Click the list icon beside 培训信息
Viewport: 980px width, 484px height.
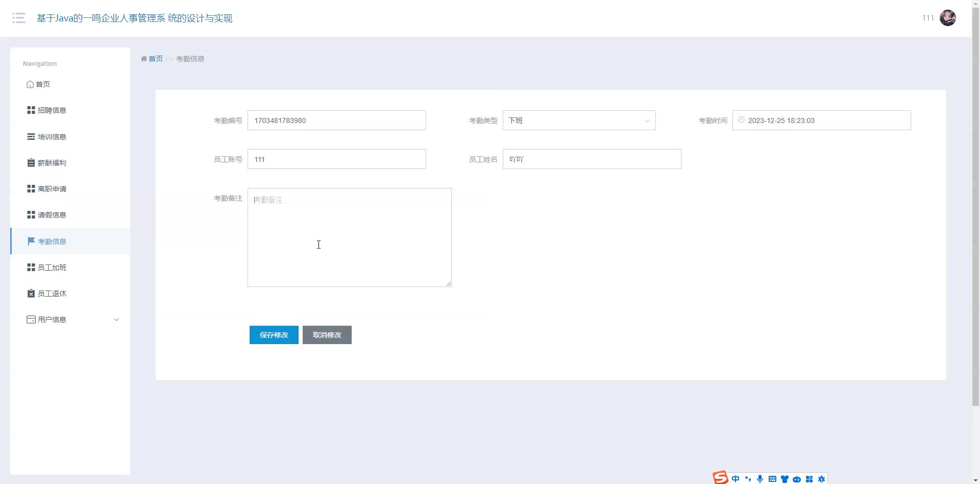[31, 137]
